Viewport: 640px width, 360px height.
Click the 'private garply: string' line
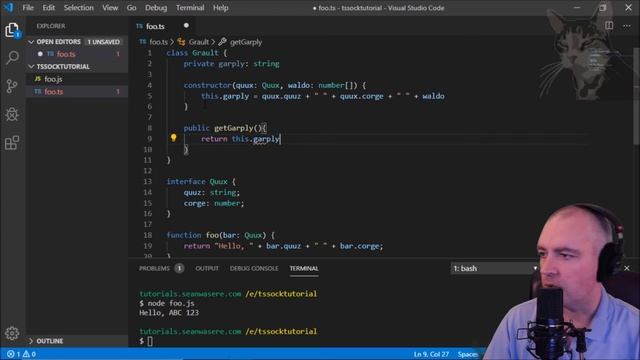coord(231,64)
